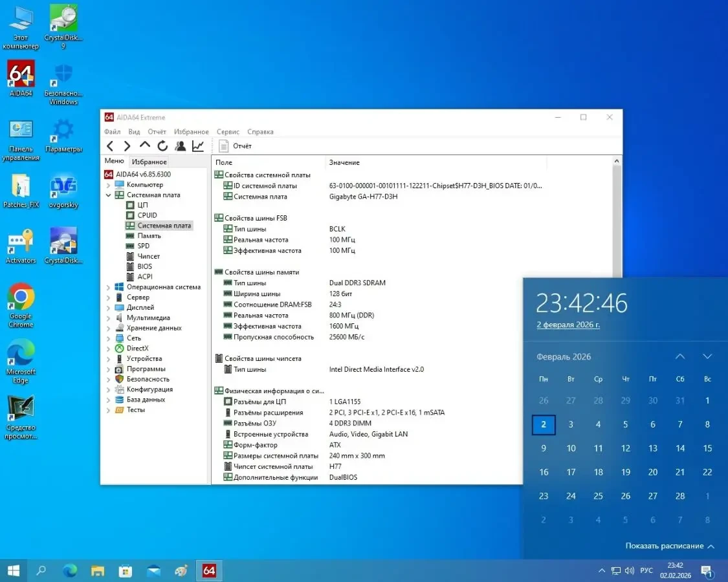Expand the Операционная система node

[x=108, y=287]
